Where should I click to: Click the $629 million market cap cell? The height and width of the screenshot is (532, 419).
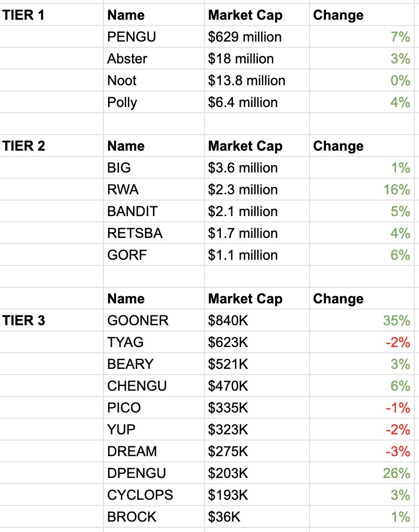click(257, 37)
